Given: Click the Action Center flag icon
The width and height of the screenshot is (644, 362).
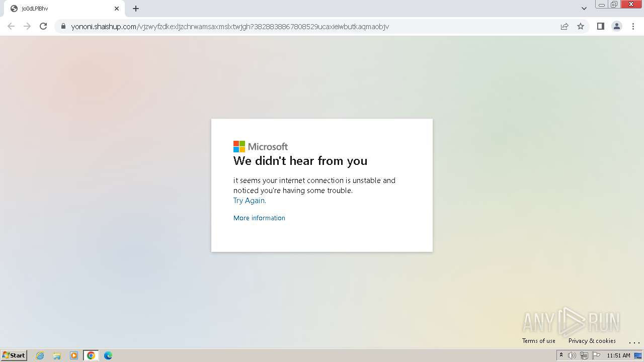Looking at the screenshot, I should pos(596,355).
